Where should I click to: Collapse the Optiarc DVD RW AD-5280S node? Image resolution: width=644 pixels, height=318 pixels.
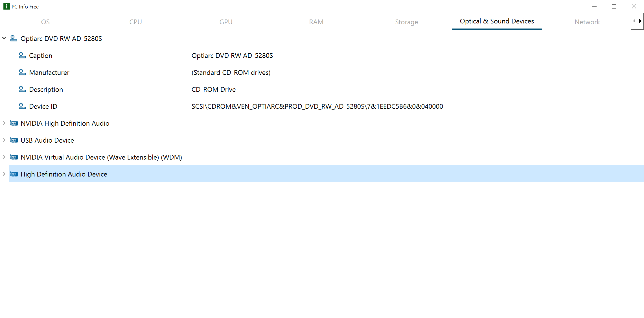tap(4, 38)
